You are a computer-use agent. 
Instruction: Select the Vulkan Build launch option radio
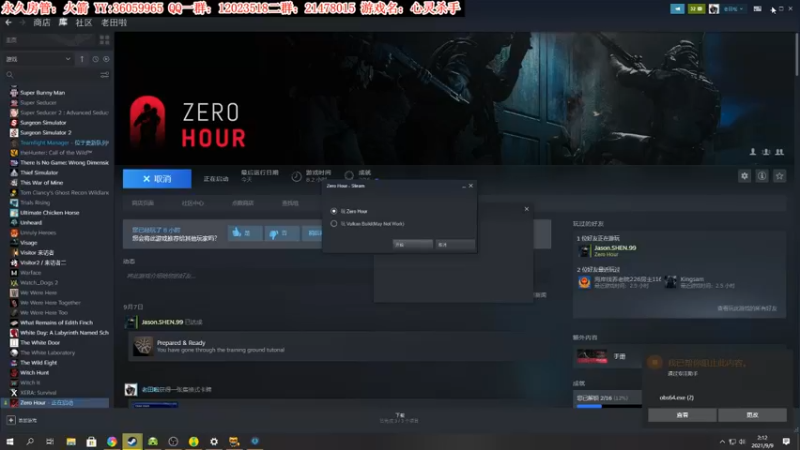pos(334,223)
